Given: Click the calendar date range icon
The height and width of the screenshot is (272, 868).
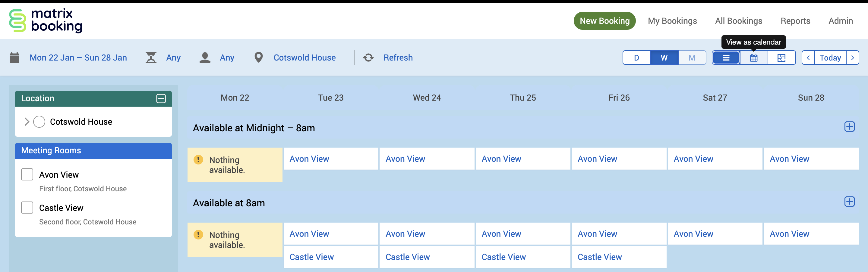Looking at the screenshot, I should tap(14, 58).
